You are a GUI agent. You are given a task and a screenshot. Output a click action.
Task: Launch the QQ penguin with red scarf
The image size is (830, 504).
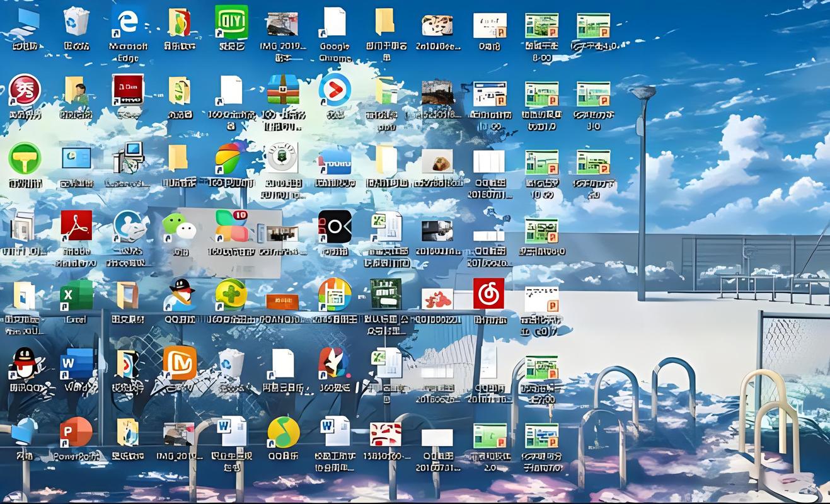(x=25, y=363)
